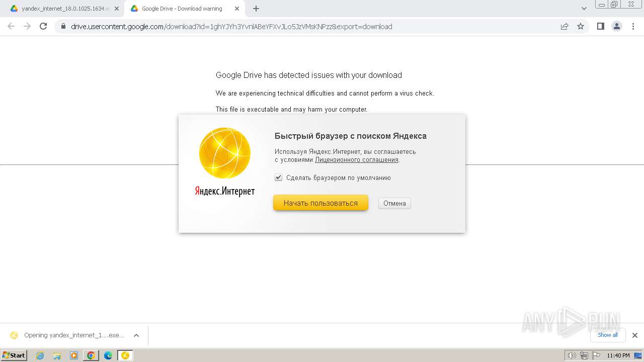The width and height of the screenshot is (644, 362).
Task: View site information via the lock icon
Action: pyautogui.click(x=63, y=27)
